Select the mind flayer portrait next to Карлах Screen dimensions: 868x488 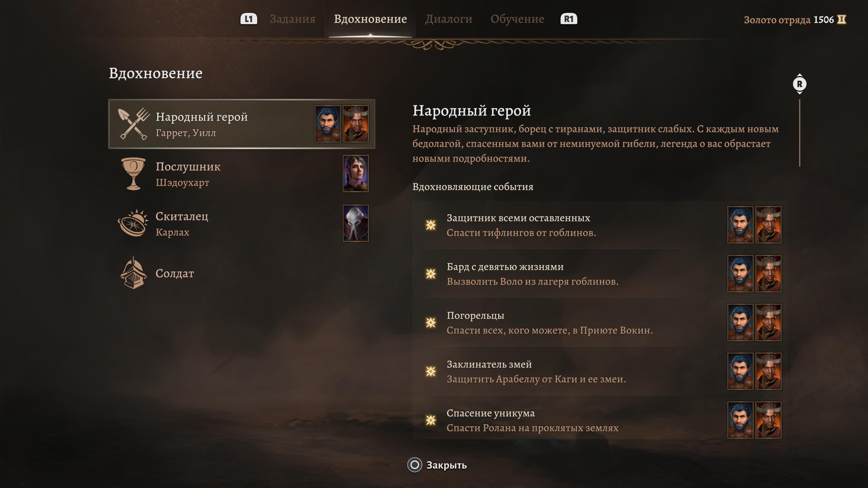click(356, 223)
